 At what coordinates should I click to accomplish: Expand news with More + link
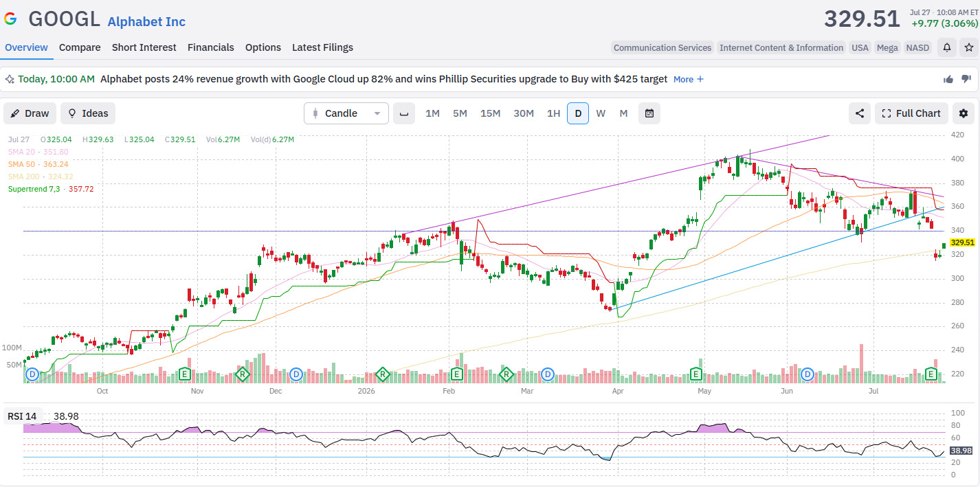(689, 79)
